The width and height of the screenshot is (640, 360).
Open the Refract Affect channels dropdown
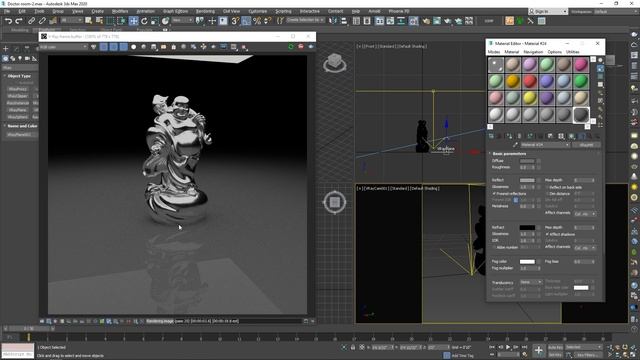coord(585,247)
